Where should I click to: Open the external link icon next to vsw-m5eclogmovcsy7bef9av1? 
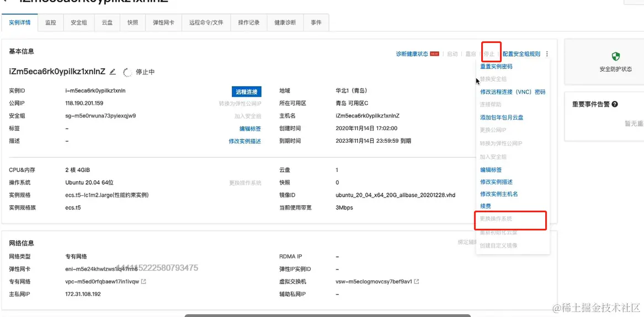(x=417, y=282)
